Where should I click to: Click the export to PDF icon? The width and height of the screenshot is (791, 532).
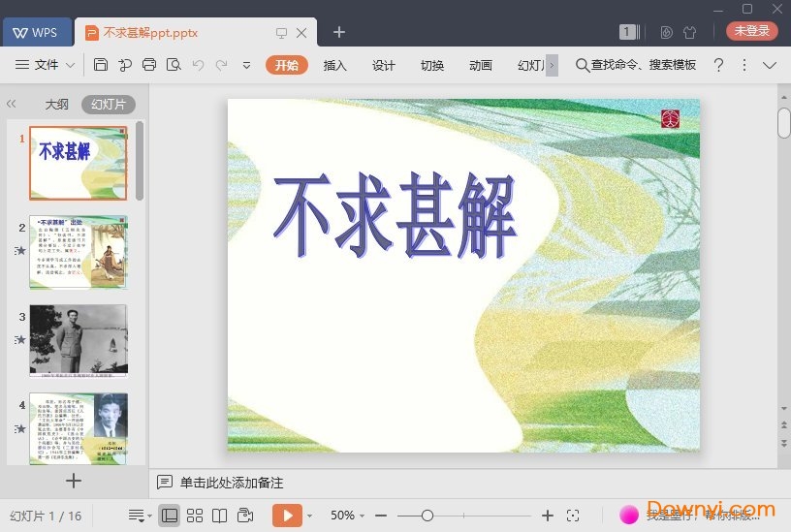(125, 65)
